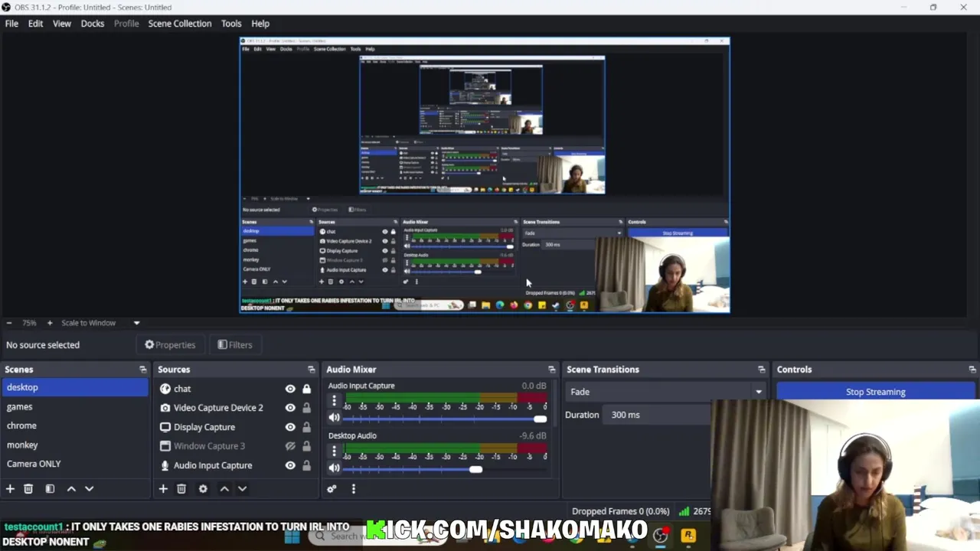Screen dimensions: 980x551
Task: Open the View menu
Action: pyautogui.click(x=61, y=24)
